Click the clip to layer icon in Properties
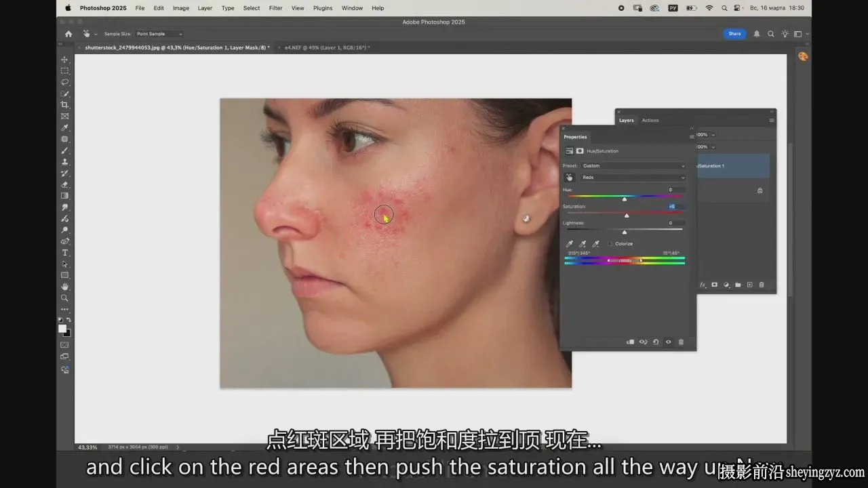 630,342
